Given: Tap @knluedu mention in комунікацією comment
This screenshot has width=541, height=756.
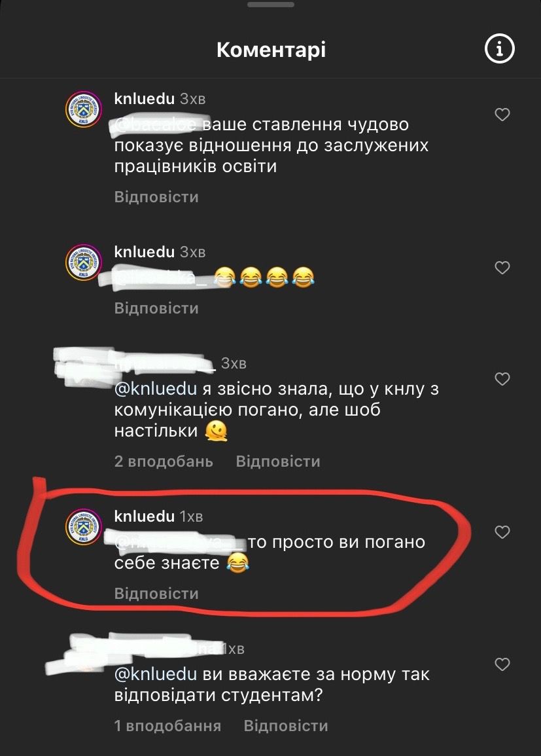Looking at the screenshot, I should [156, 389].
